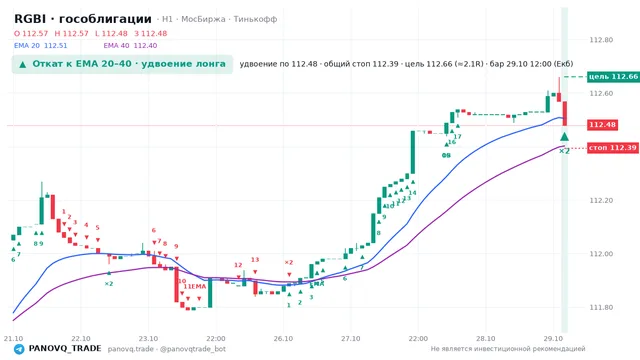Click the 23.10 date axis label
Image resolution: width=640 pixels, height=360 pixels.
(148, 339)
